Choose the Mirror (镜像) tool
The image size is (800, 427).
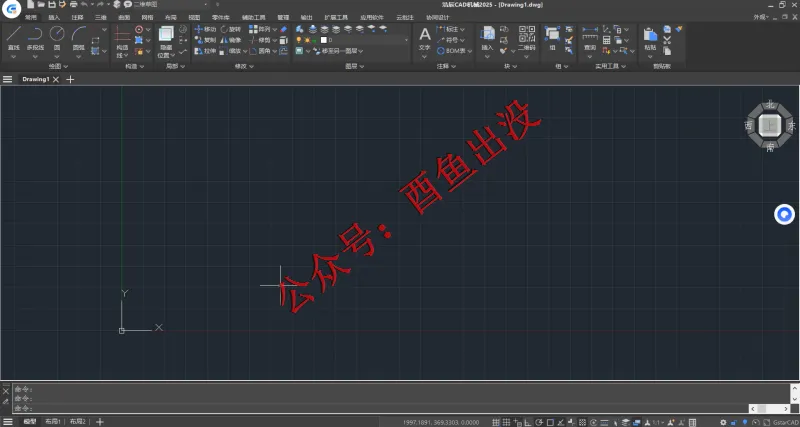click(x=231, y=40)
